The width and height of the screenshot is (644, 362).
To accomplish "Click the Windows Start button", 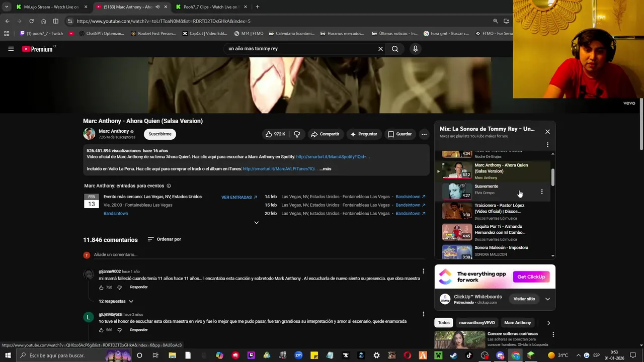I will (x=8, y=355).
